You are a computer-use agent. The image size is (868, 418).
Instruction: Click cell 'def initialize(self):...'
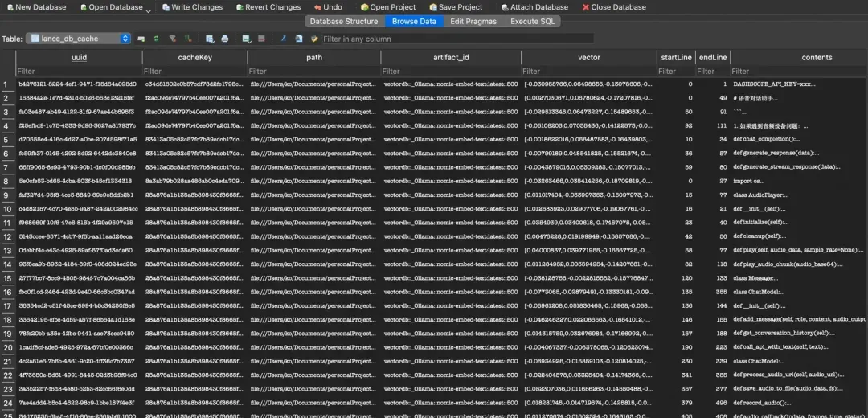pyautogui.click(x=800, y=223)
